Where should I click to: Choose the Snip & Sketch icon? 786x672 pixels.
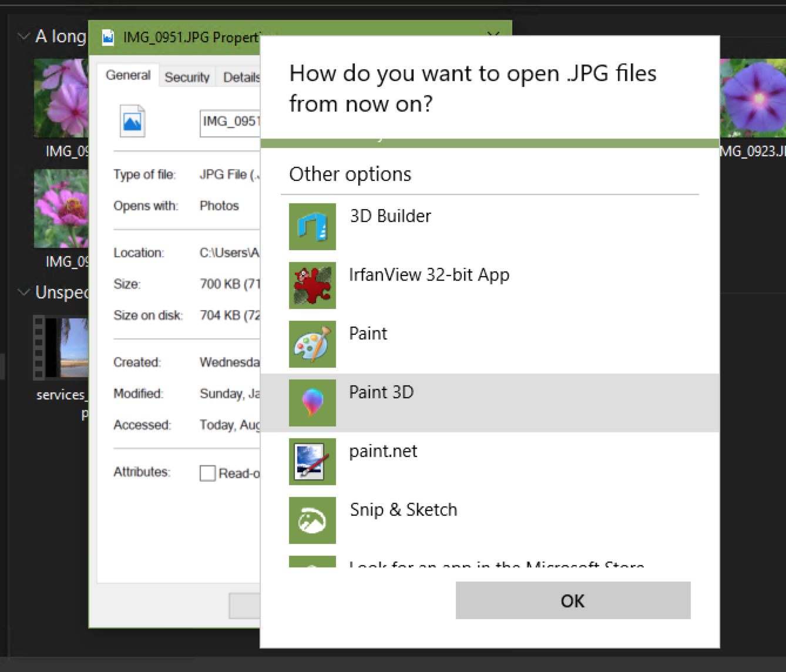point(312,520)
